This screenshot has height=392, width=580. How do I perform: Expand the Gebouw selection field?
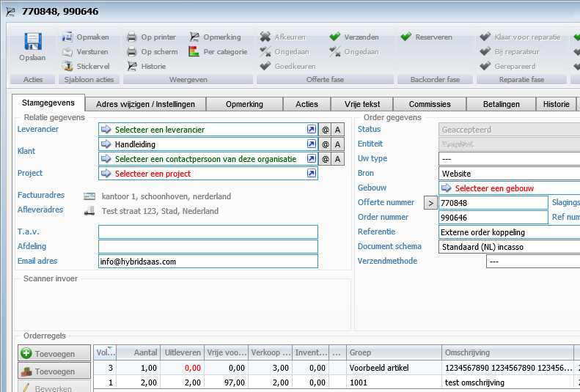[506, 188]
